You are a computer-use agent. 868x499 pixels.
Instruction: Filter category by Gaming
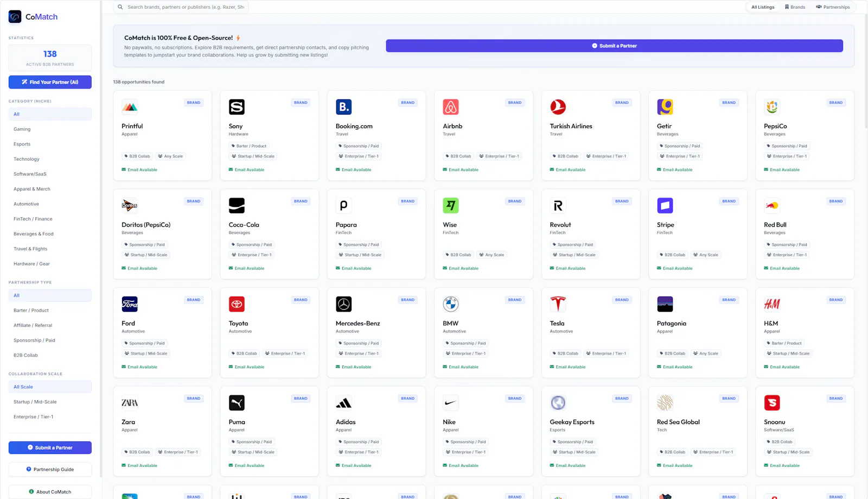pos(50,129)
